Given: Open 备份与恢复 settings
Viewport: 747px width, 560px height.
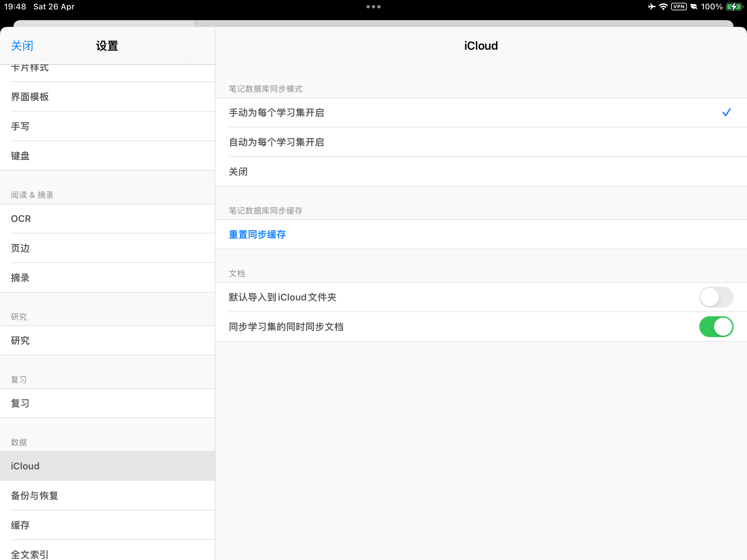Looking at the screenshot, I should (x=107, y=496).
